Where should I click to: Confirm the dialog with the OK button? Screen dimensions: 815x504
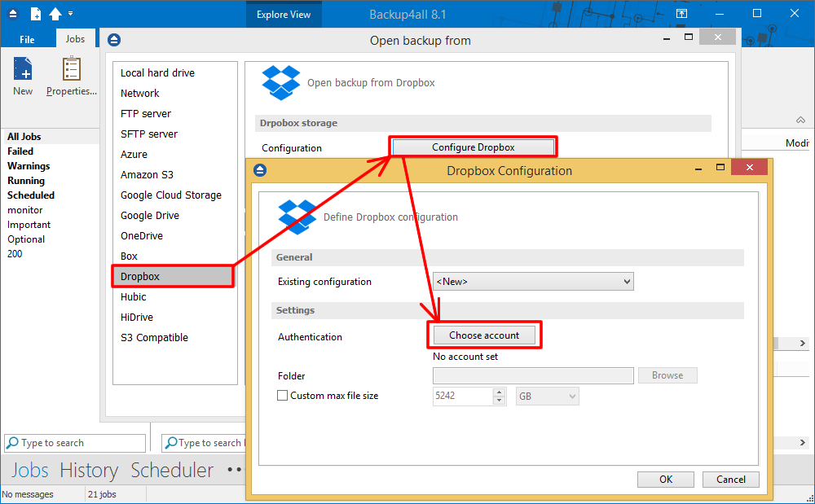pyautogui.click(x=666, y=480)
